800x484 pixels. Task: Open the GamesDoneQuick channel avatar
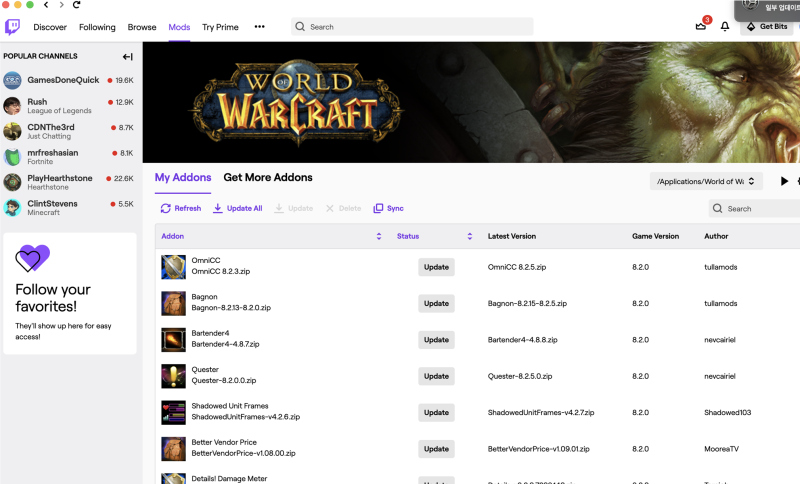(x=12, y=80)
